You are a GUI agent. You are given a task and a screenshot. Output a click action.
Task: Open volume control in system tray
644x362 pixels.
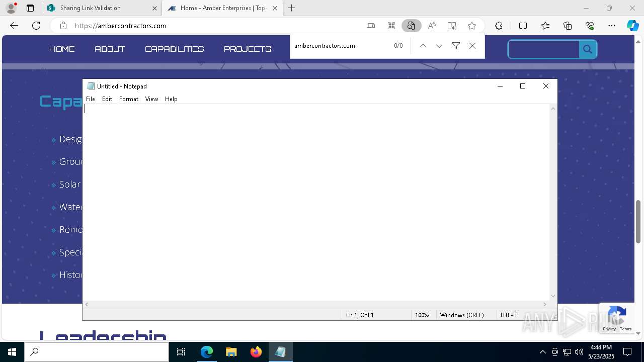click(x=579, y=352)
